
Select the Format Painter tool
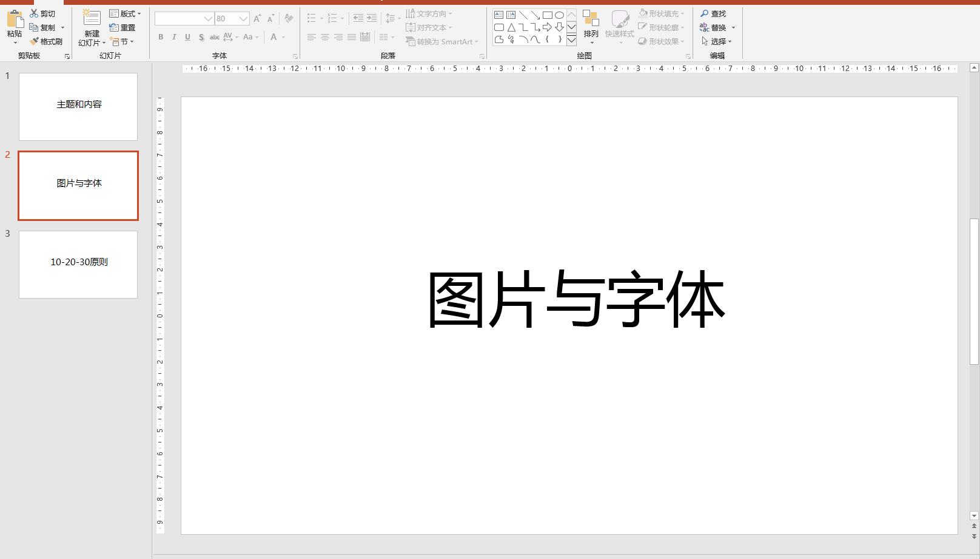47,41
